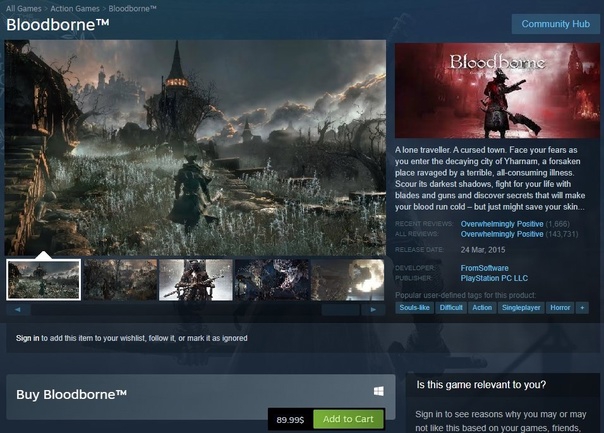Viewport: 604px width, 433px height.
Task: Click the screenshot strip scrollbar handle
Action: point(341,309)
